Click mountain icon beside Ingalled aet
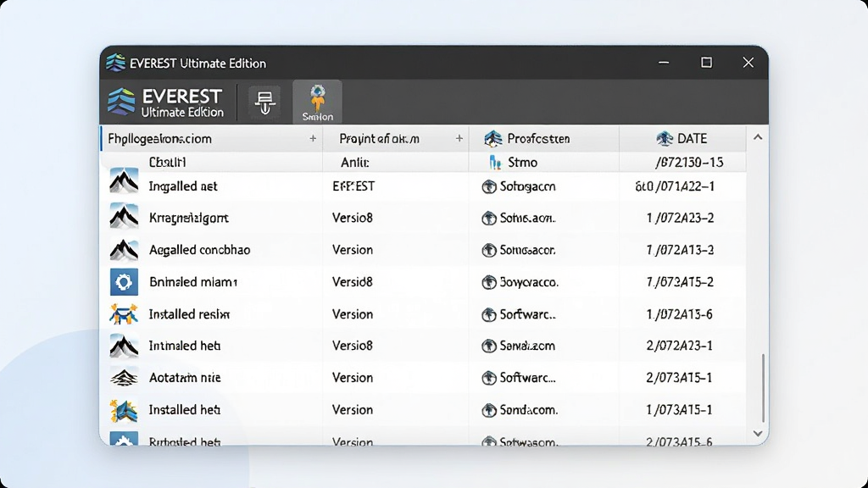Screen dimensions: 868x488 click(124, 181)
